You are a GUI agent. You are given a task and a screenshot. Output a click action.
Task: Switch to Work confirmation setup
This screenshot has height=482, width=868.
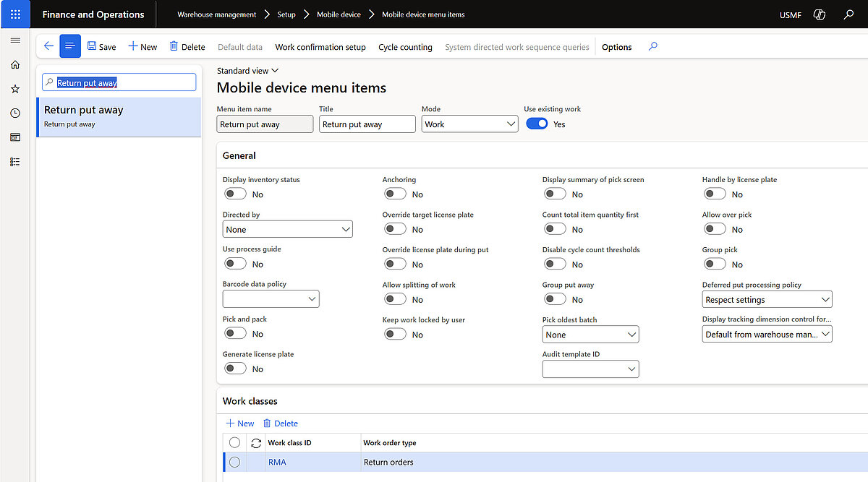tap(320, 47)
